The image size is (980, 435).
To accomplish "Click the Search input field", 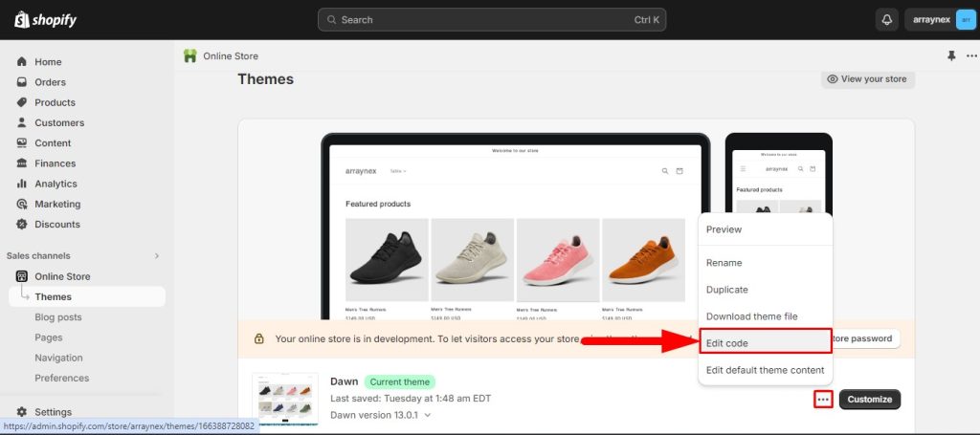I will (492, 20).
